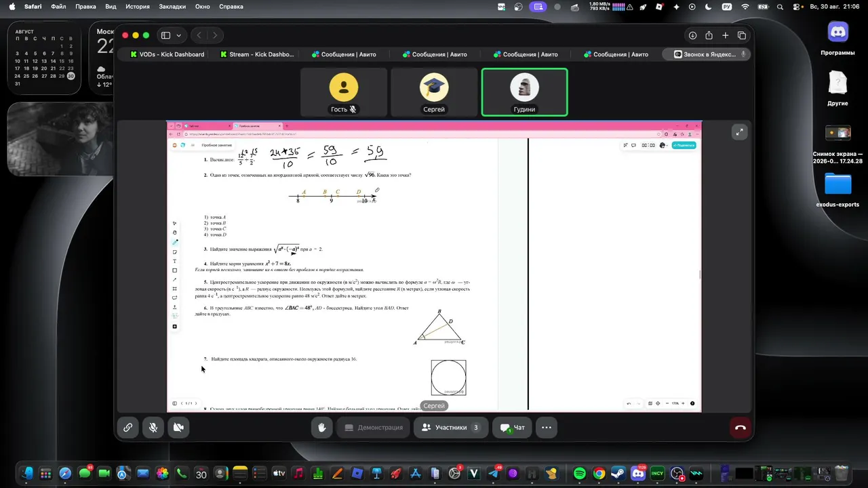The height and width of the screenshot is (488, 868).
Task: Open Discord from the Dock
Action: tap(638, 474)
